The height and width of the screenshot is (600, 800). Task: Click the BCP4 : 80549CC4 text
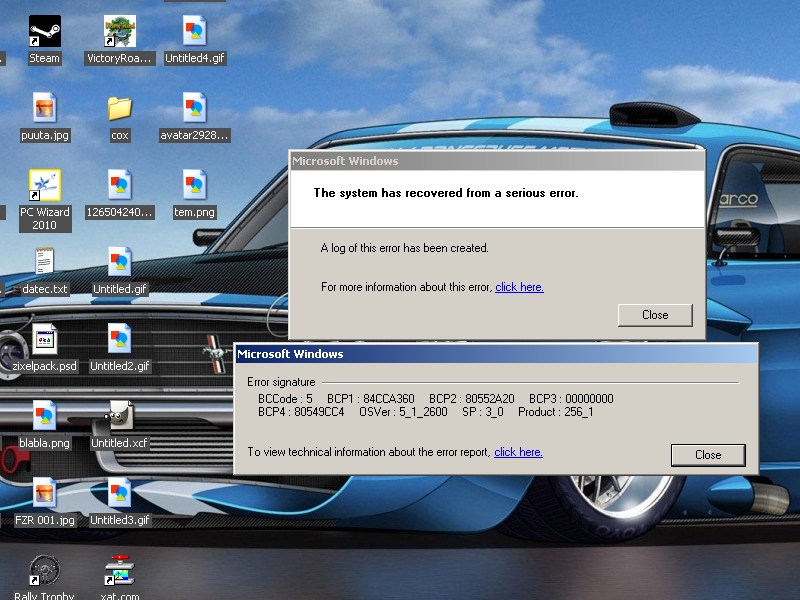click(301, 412)
